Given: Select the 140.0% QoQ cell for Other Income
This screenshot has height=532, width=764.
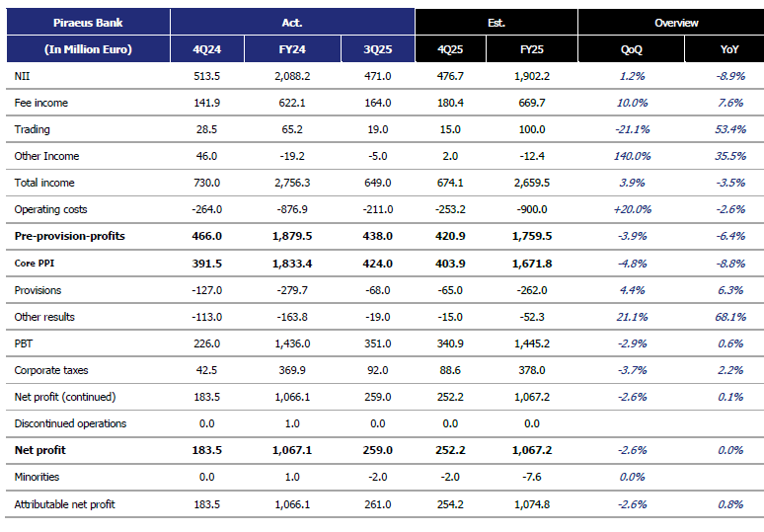Looking at the screenshot, I should point(632,156).
